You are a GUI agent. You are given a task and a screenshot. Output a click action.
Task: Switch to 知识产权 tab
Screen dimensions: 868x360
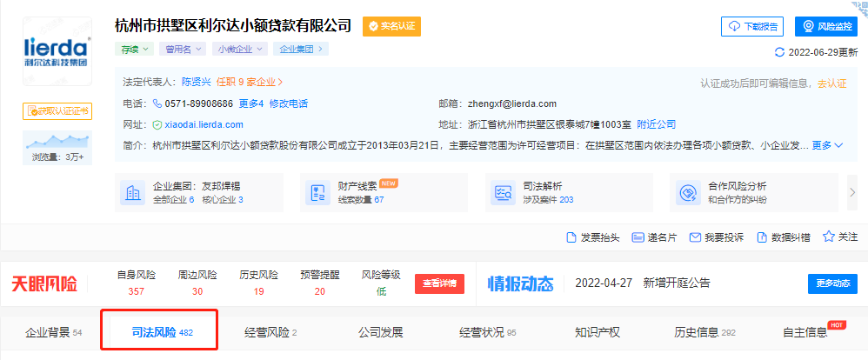click(598, 333)
